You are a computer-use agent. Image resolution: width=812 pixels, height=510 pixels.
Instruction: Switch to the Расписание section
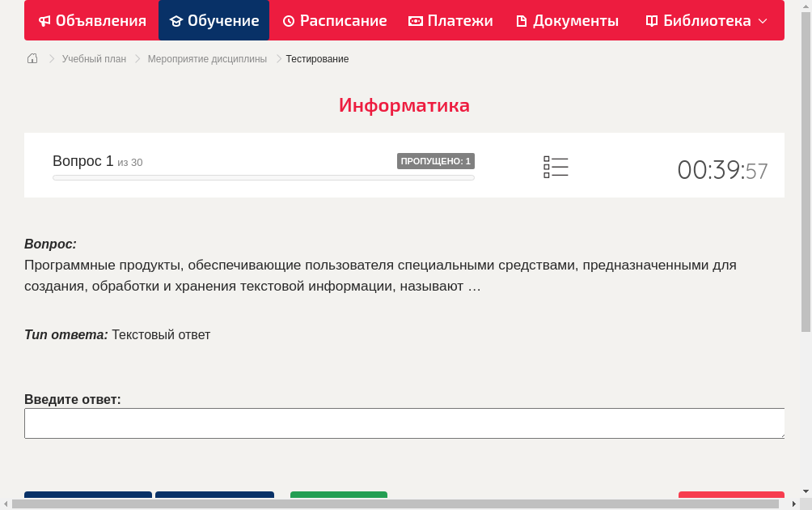(x=334, y=20)
